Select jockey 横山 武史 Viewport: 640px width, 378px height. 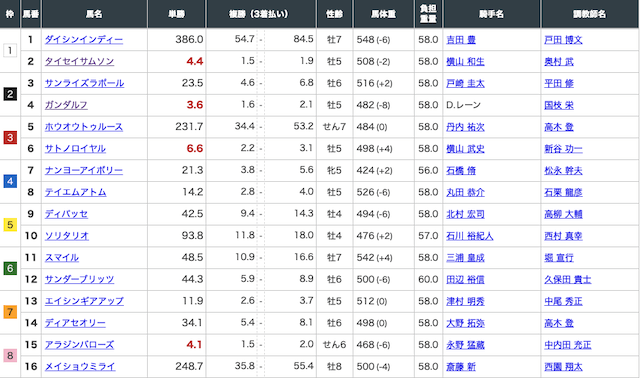click(x=465, y=149)
